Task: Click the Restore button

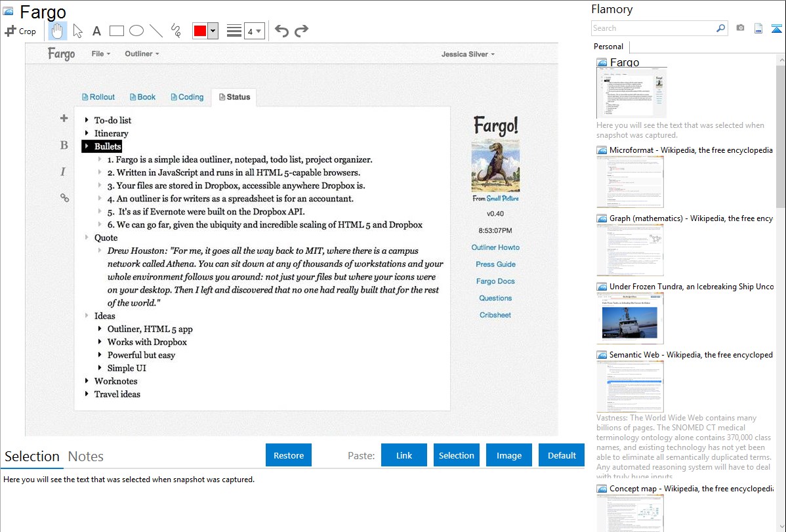Action: pos(289,455)
